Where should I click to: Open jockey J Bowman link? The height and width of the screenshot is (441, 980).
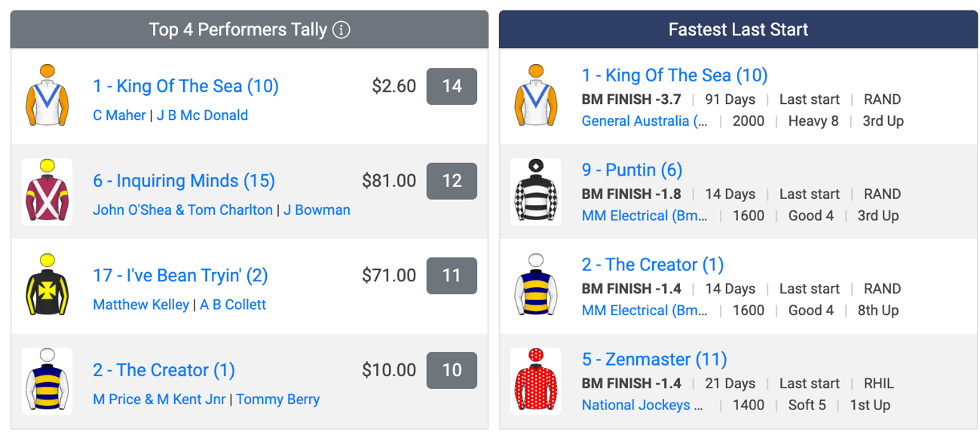coord(317,210)
